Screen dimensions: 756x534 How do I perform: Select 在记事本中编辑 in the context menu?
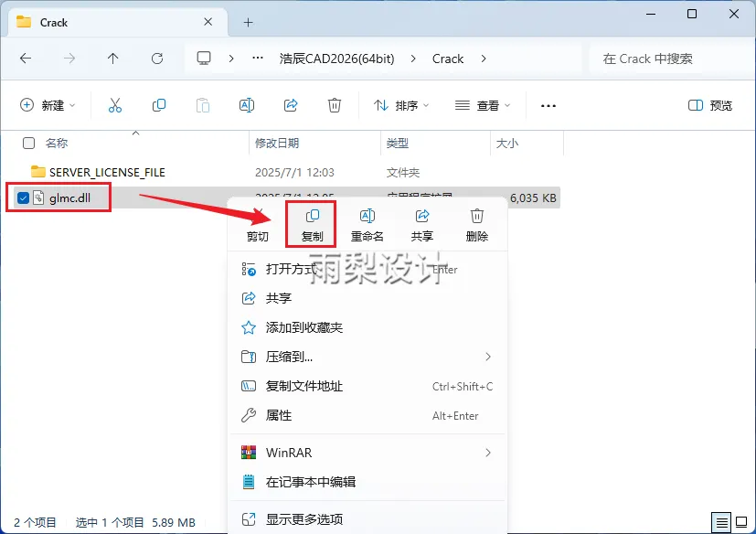(367, 481)
